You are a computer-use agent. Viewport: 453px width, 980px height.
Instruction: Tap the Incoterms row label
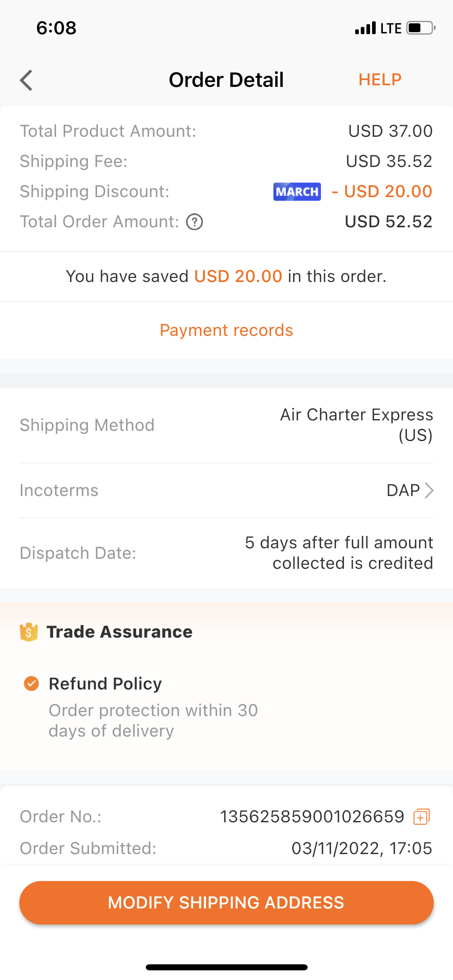coord(59,490)
